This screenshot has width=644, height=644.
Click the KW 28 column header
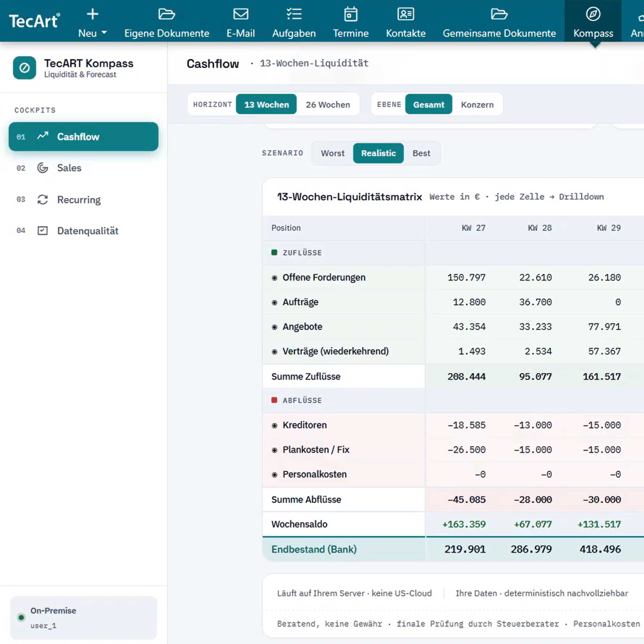[540, 228]
